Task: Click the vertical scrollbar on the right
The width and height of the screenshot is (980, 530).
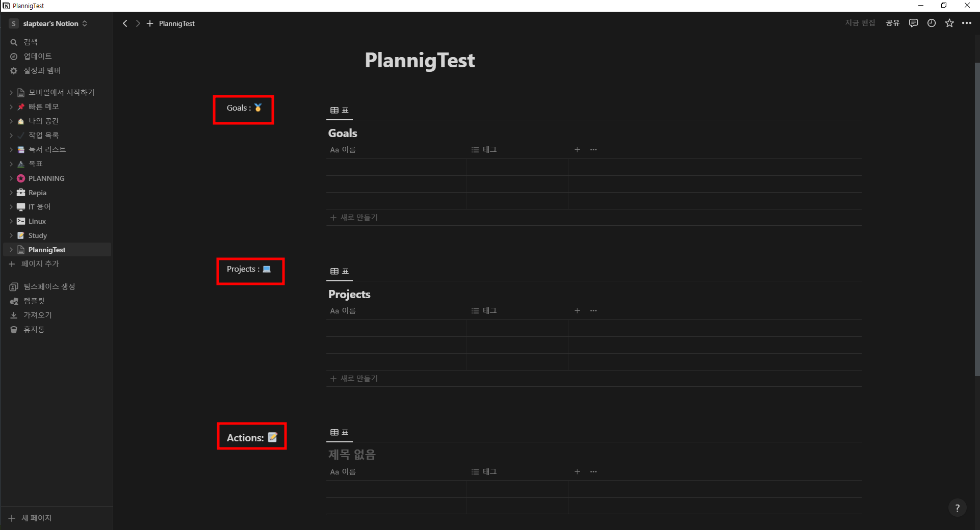Action: [976, 219]
